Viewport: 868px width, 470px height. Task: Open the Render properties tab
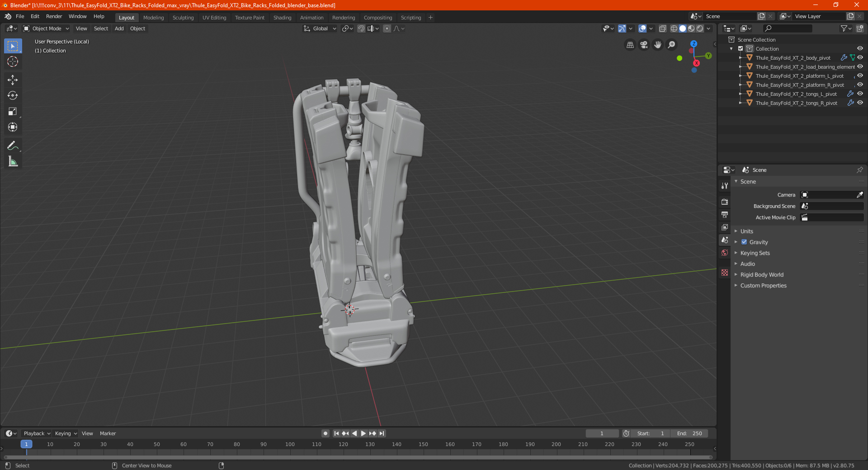pyautogui.click(x=725, y=202)
